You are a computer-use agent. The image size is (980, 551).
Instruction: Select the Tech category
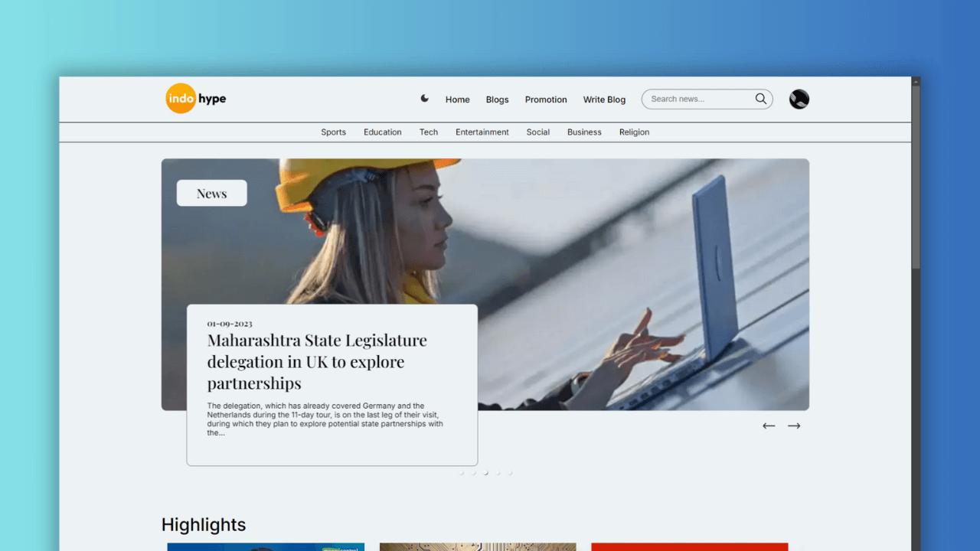pos(428,132)
